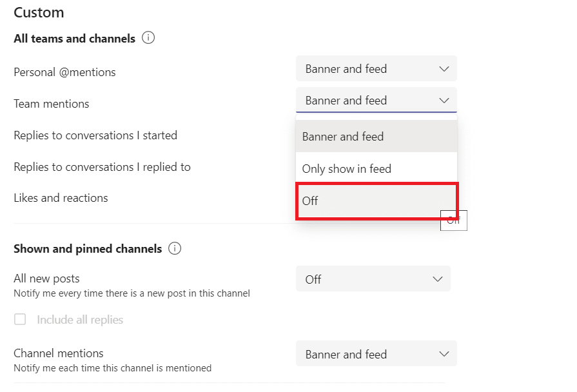Tick the Include all replies checkbox
The image size is (577, 392).
20,319
